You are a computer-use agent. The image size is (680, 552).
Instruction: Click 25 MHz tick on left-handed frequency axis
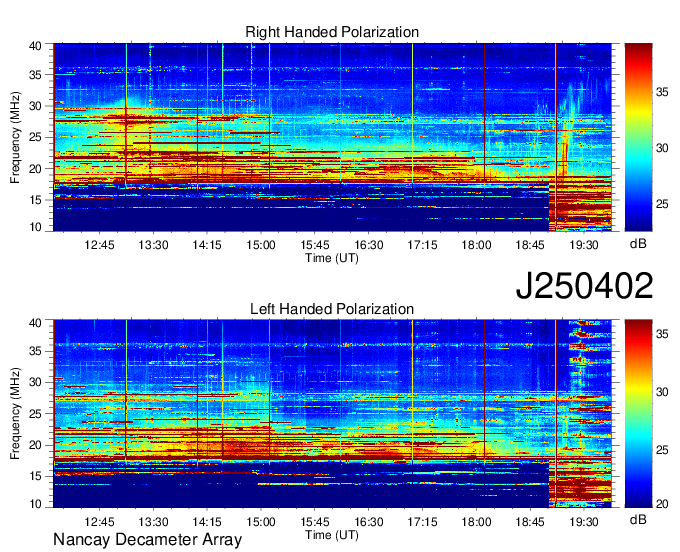coord(36,414)
